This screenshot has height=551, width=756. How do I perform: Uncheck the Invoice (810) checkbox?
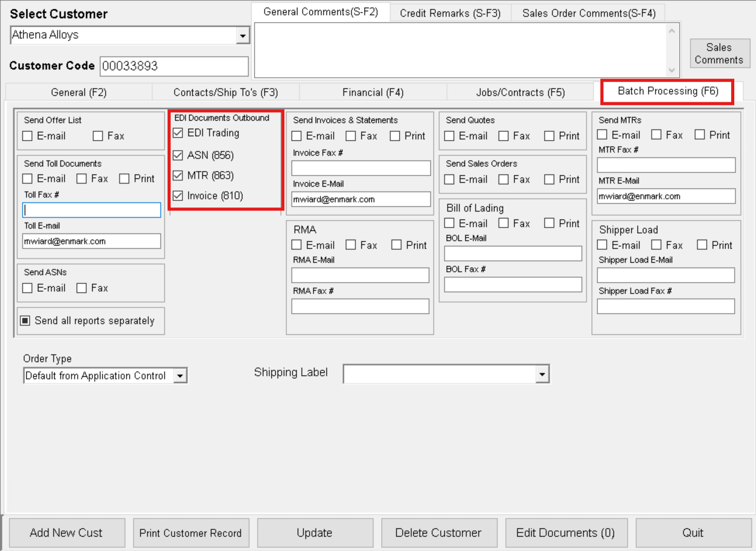click(178, 196)
